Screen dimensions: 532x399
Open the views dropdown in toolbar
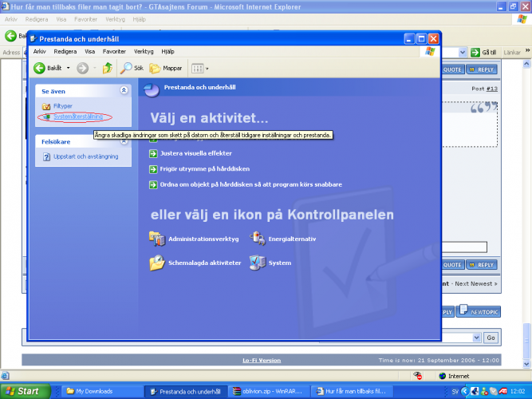(x=199, y=69)
